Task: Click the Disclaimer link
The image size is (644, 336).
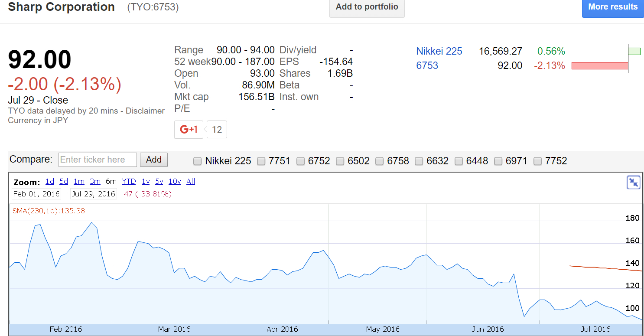Action: 145,111
